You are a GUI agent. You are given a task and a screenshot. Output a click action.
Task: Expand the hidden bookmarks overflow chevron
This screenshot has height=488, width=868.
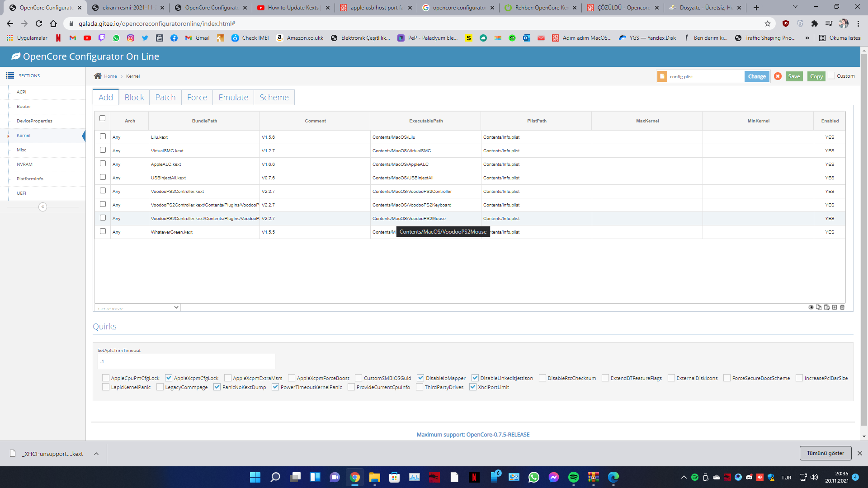807,38
